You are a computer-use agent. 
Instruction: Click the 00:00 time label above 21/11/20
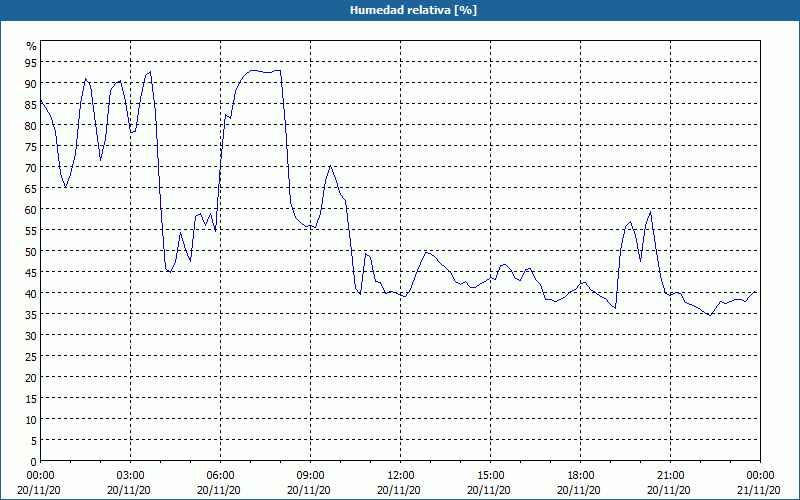(760, 476)
